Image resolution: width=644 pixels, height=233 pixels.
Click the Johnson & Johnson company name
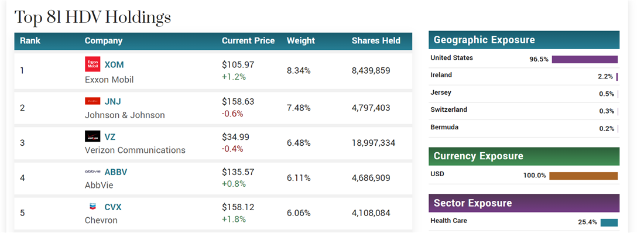coord(125,115)
